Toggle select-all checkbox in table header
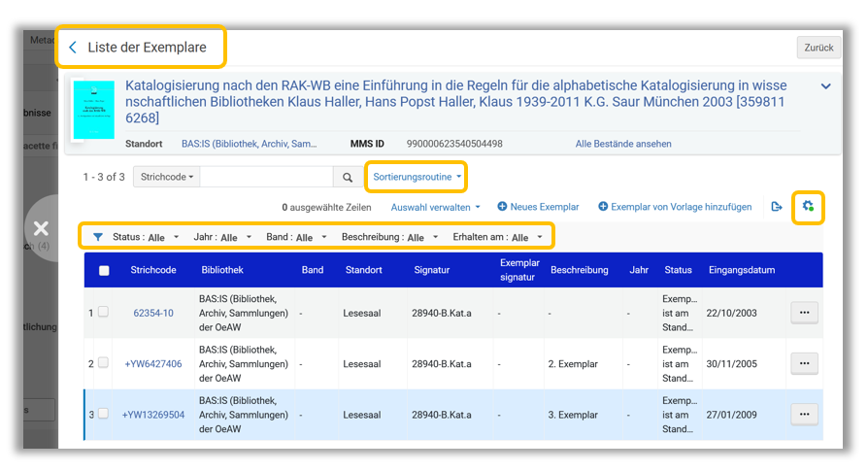The width and height of the screenshot is (868, 471). (x=104, y=271)
